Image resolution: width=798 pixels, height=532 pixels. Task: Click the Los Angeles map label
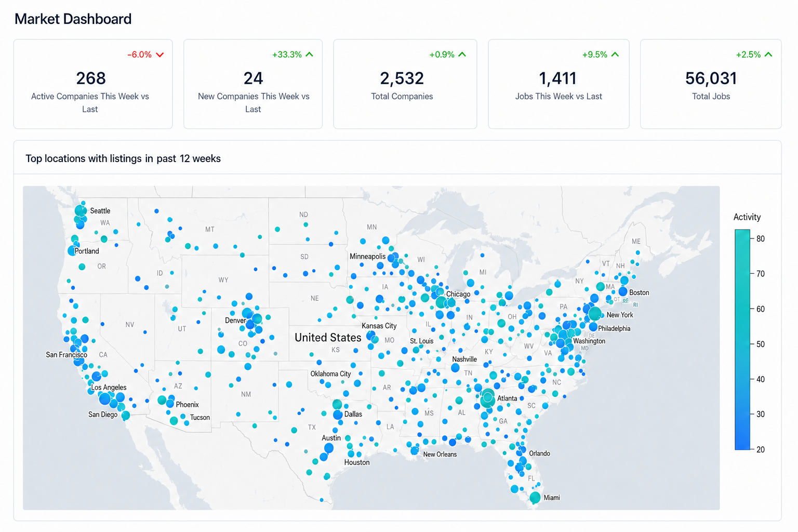click(x=109, y=388)
